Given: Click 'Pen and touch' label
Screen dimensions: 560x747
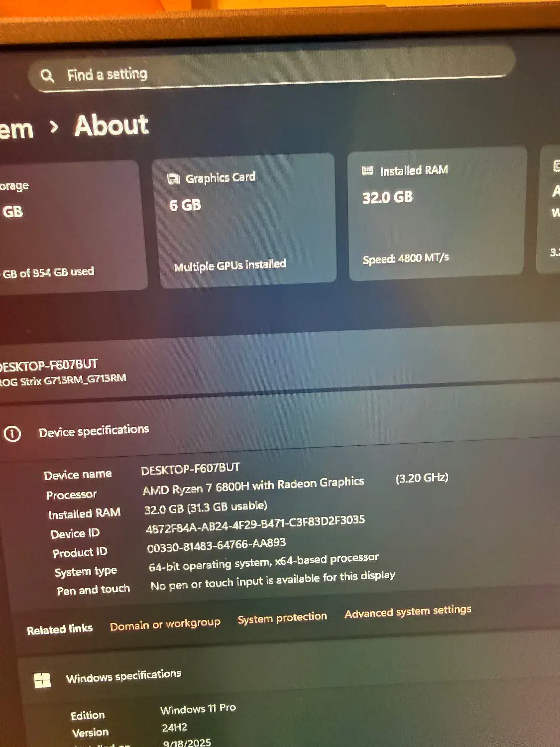Looking at the screenshot, I should pyautogui.click(x=93, y=590).
